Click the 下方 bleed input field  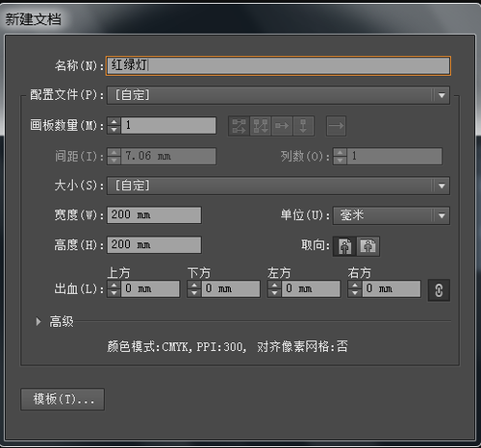point(231,288)
